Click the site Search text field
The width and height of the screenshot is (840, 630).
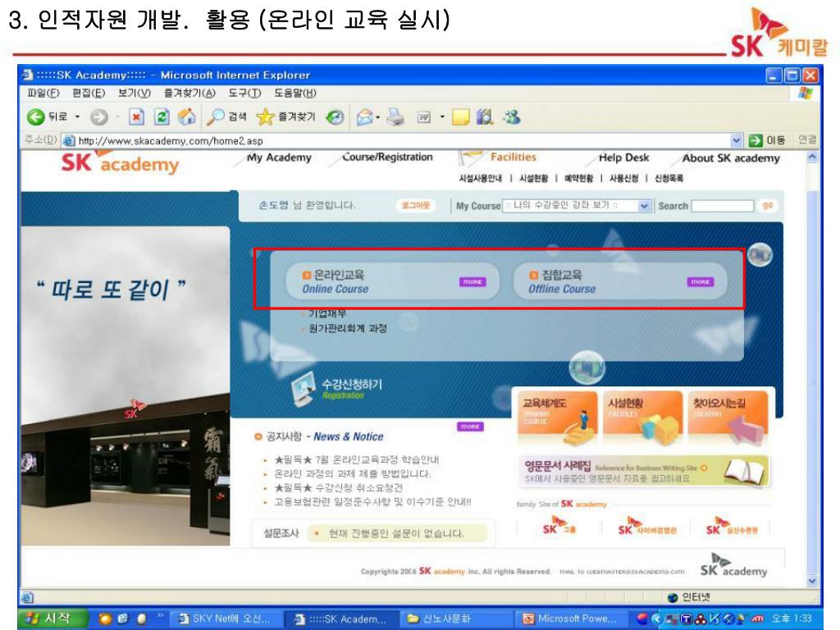click(x=723, y=206)
